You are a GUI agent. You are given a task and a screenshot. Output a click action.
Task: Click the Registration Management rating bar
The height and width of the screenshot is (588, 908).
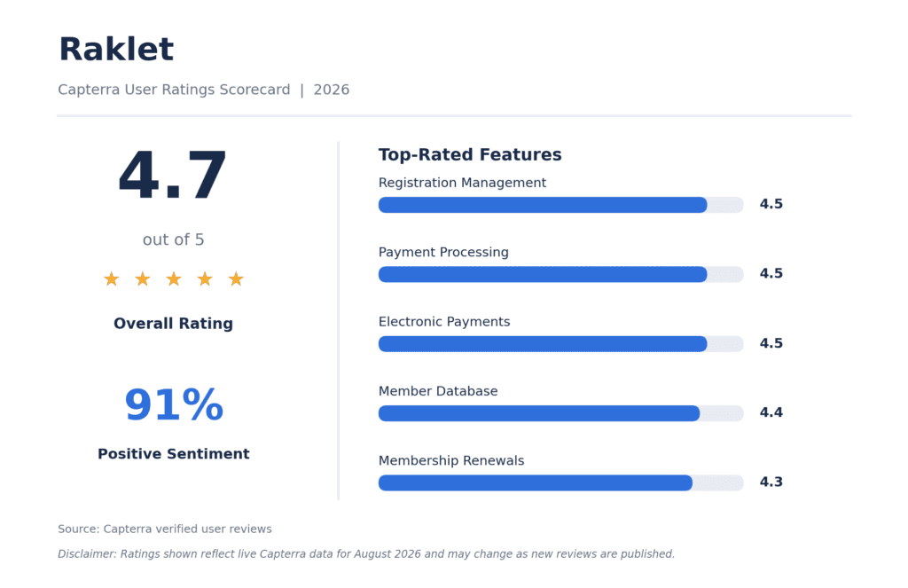pos(560,205)
